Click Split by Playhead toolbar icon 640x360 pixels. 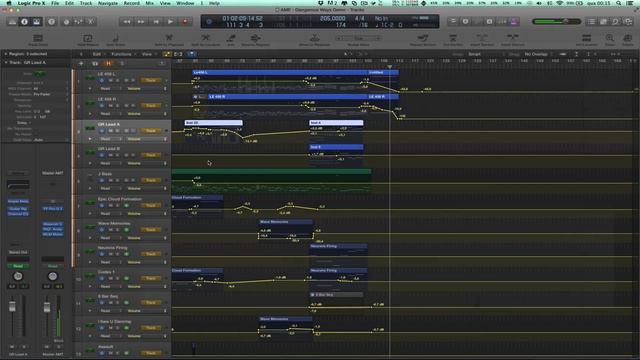(x=169, y=40)
